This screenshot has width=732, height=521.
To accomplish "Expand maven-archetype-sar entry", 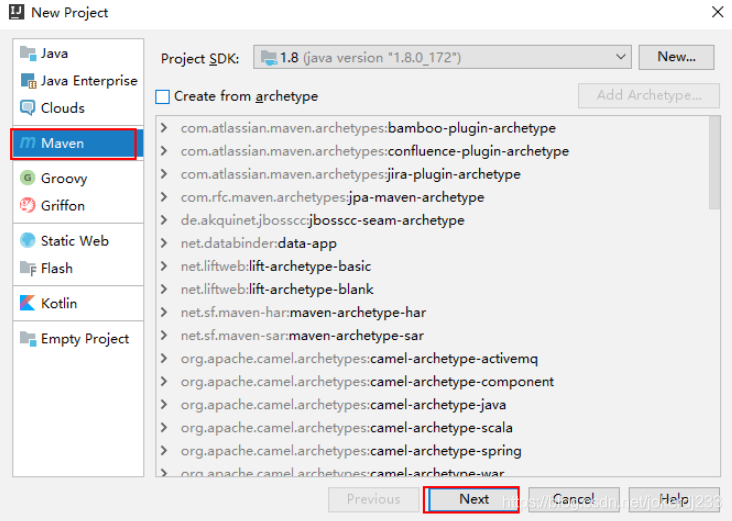I will click(164, 335).
